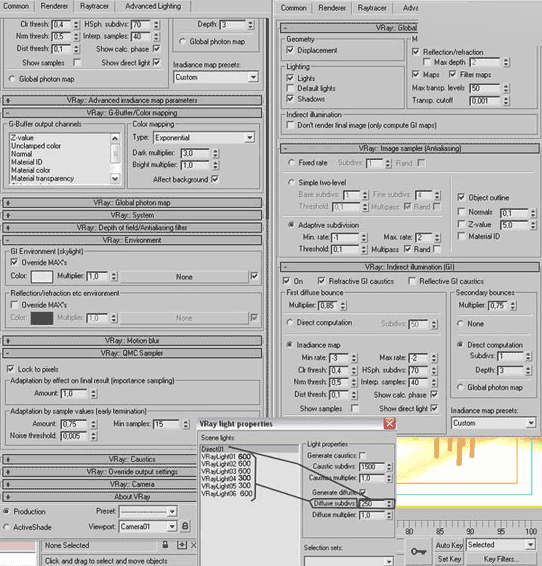Enable the Reflective GI caustics checkbox
Viewport: 542px width, 566px height.
(x=412, y=281)
